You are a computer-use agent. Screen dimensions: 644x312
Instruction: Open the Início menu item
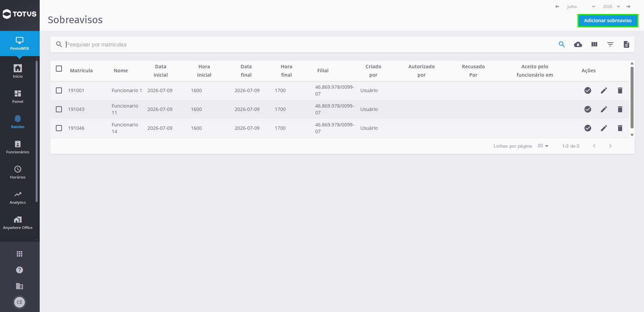pos(18,71)
